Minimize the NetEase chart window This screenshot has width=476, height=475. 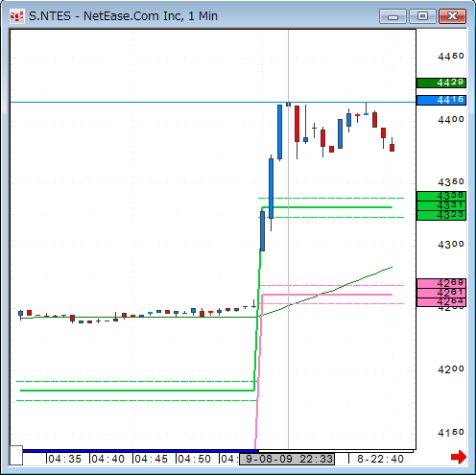(393, 16)
